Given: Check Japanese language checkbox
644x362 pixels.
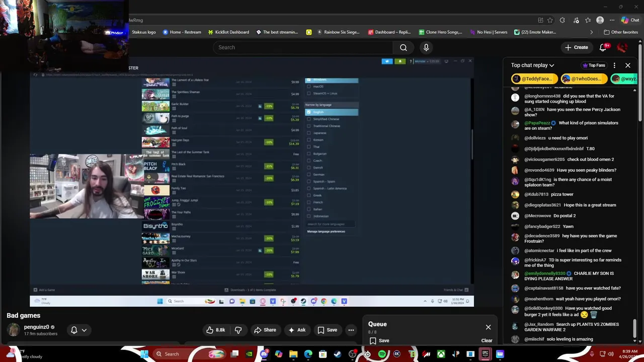Looking at the screenshot, I should pos(308,133).
